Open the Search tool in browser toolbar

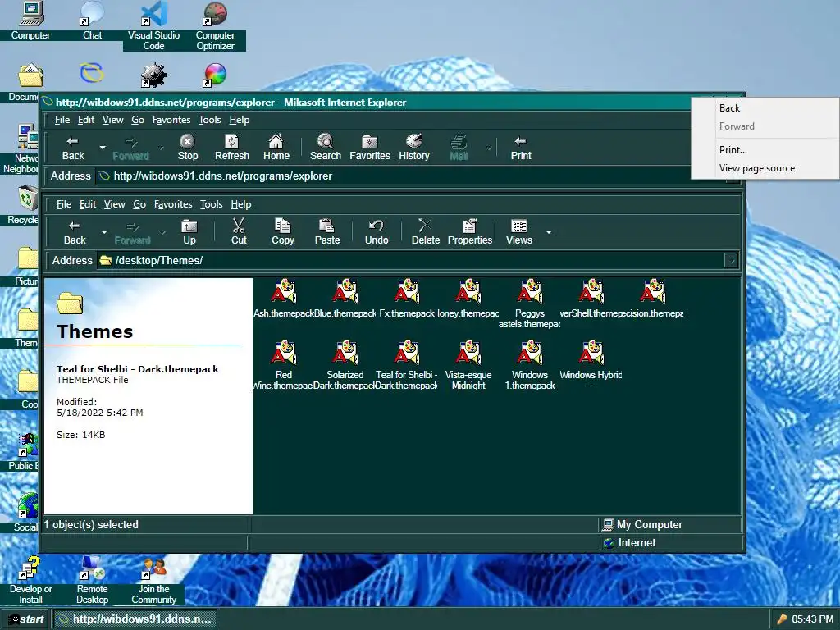[325, 148]
